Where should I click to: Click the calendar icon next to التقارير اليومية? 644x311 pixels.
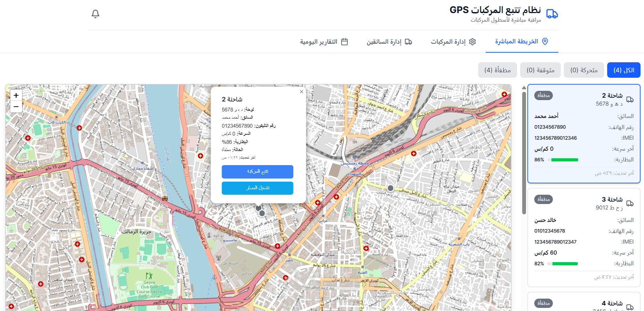coord(344,42)
